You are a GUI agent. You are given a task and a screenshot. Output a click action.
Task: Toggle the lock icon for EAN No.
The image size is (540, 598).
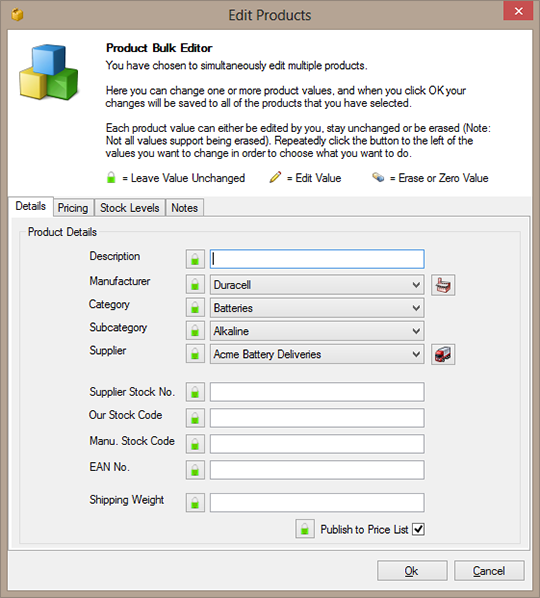[195, 469]
